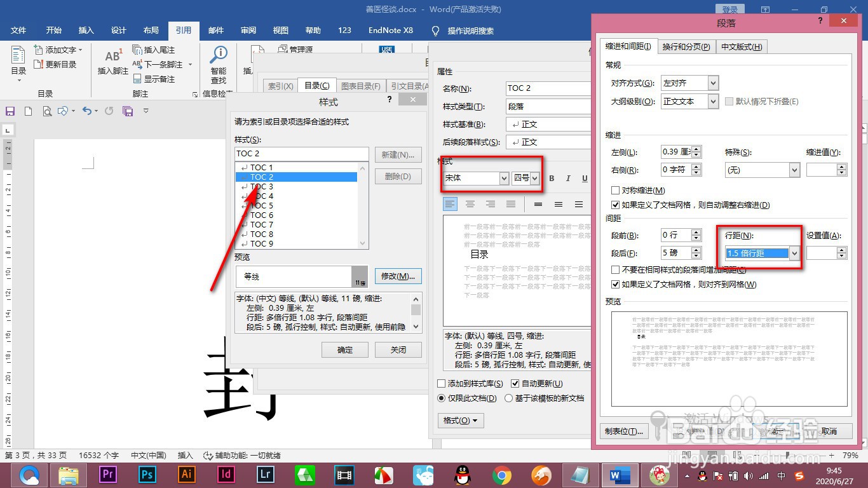Open the 布局 ribbon tab
This screenshot has height=488, width=868.
pyautogui.click(x=151, y=30)
